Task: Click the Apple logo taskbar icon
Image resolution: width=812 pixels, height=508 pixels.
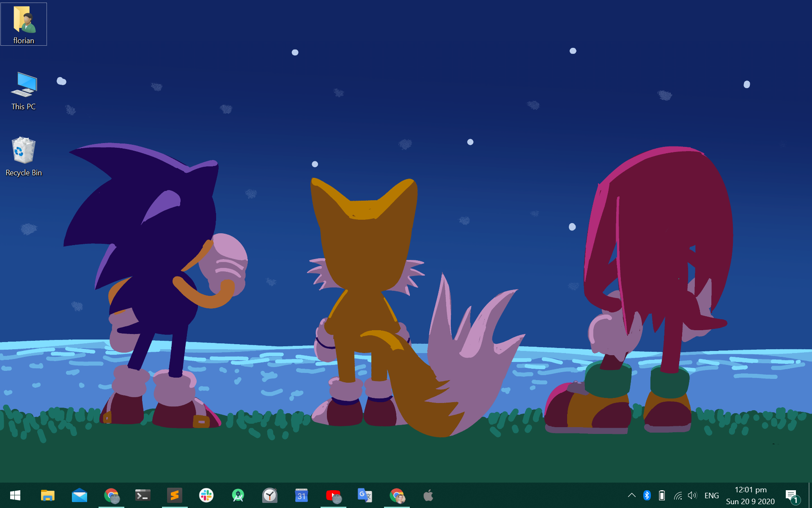Action: [x=428, y=495]
